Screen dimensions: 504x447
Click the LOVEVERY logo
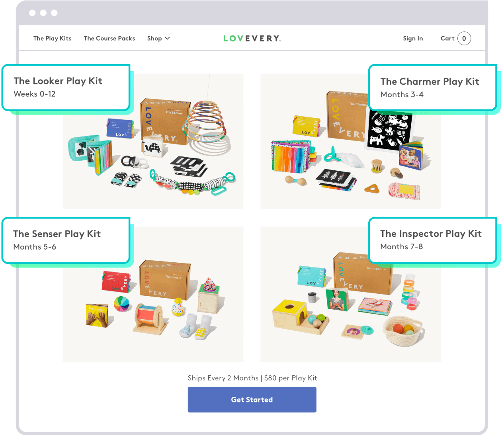tap(252, 39)
